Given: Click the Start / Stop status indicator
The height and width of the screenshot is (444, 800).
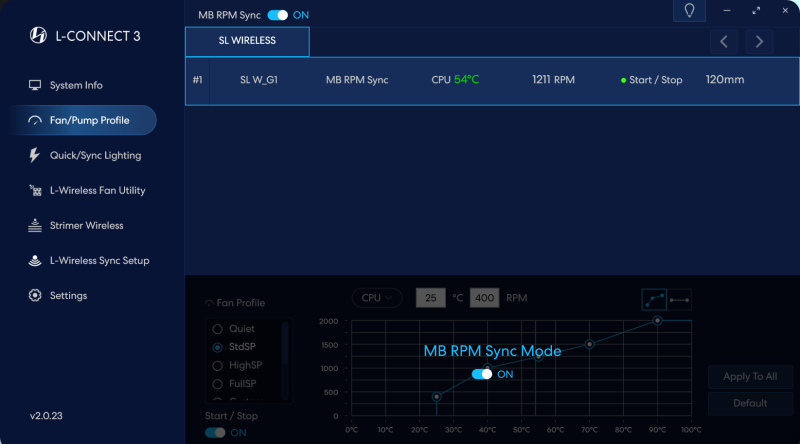Looking at the screenshot, I should (x=651, y=80).
